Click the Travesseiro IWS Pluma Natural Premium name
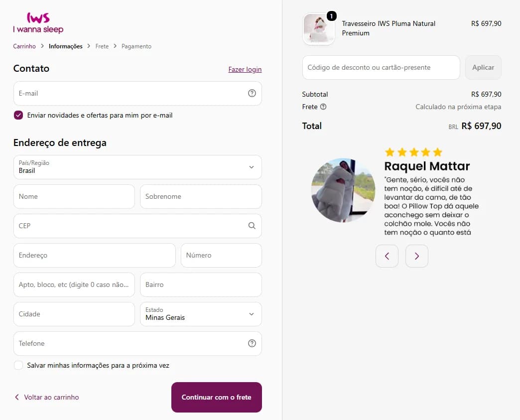 coord(389,28)
